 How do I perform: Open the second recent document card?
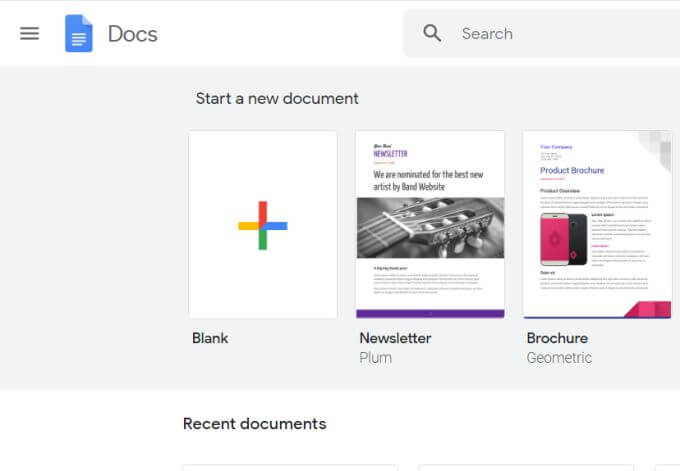pyautogui.click(x=525, y=467)
